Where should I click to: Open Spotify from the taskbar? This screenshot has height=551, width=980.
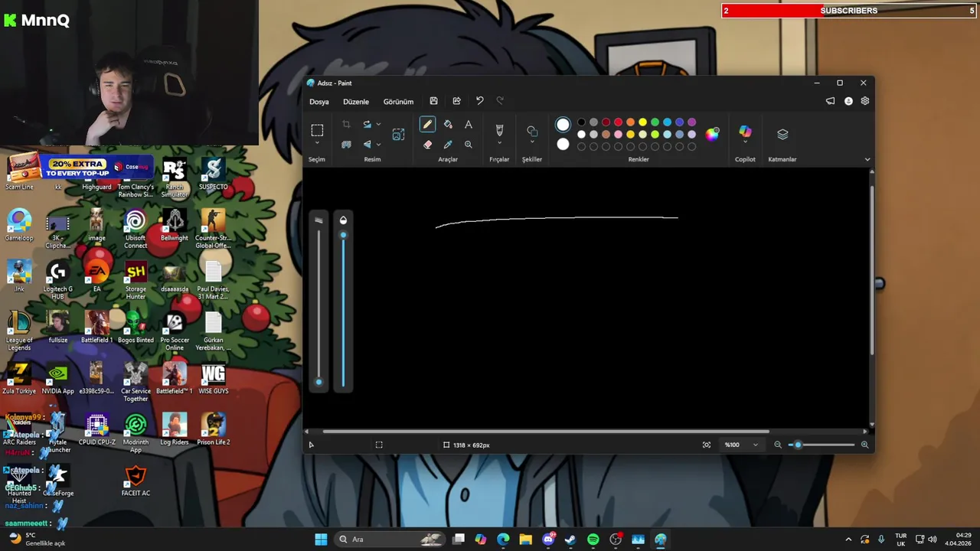point(593,540)
